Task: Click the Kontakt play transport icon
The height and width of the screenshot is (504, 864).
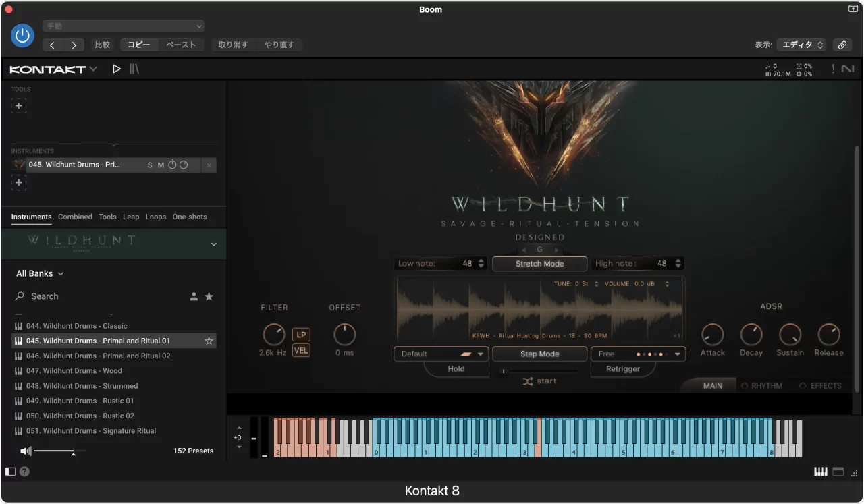Action: 117,69
